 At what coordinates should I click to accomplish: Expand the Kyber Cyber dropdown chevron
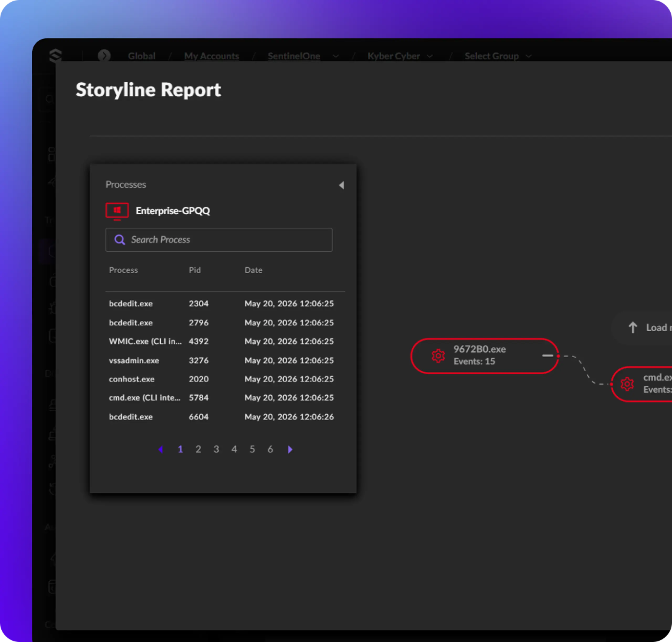430,56
